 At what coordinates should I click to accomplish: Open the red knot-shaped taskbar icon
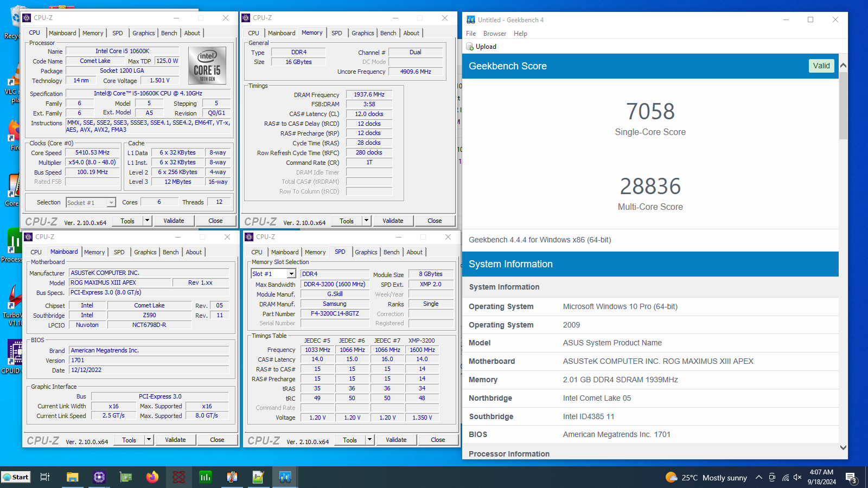click(x=179, y=477)
